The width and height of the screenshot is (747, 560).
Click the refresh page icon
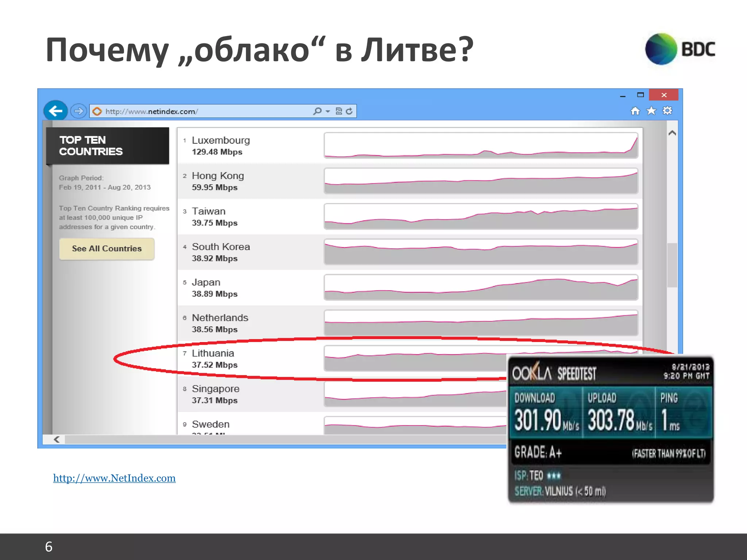tap(349, 111)
